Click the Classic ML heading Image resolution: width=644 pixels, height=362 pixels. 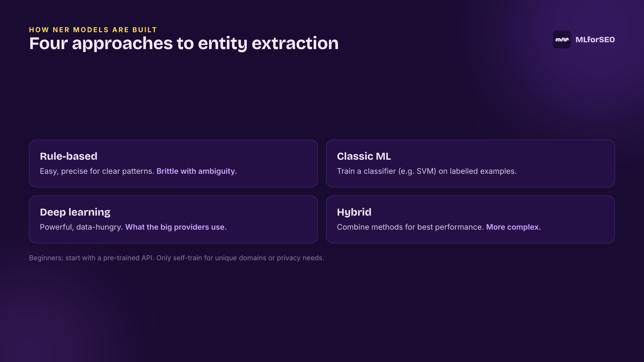pos(364,156)
